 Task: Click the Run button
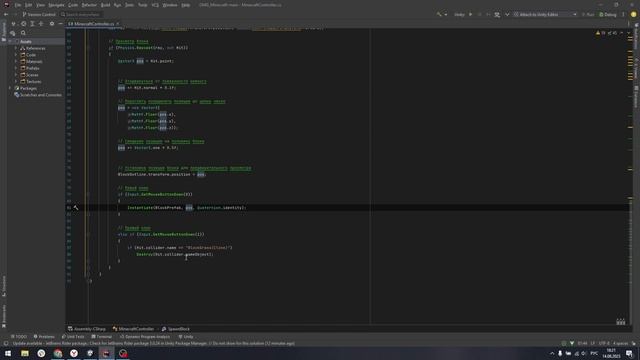[x=588, y=14]
